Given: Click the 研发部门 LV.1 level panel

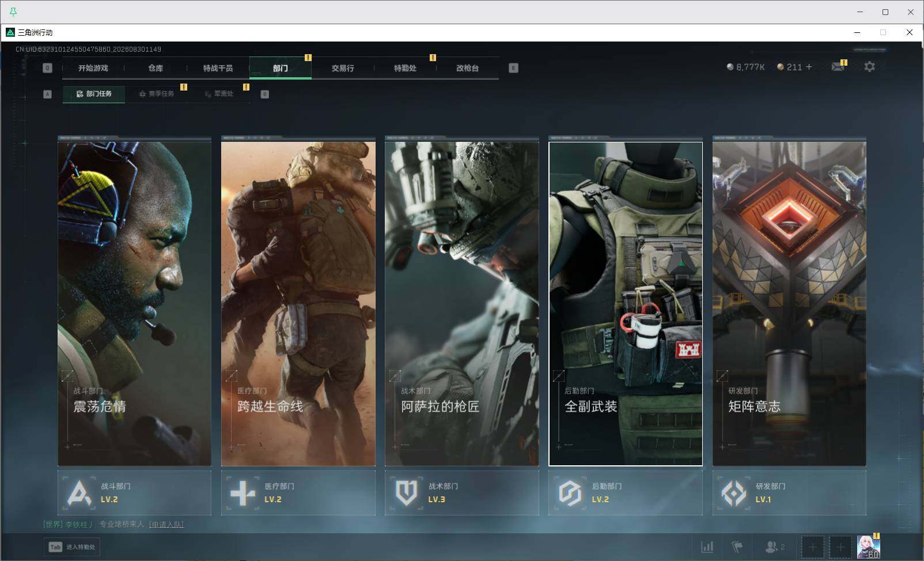Looking at the screenshot, I should tap(789, 493).
